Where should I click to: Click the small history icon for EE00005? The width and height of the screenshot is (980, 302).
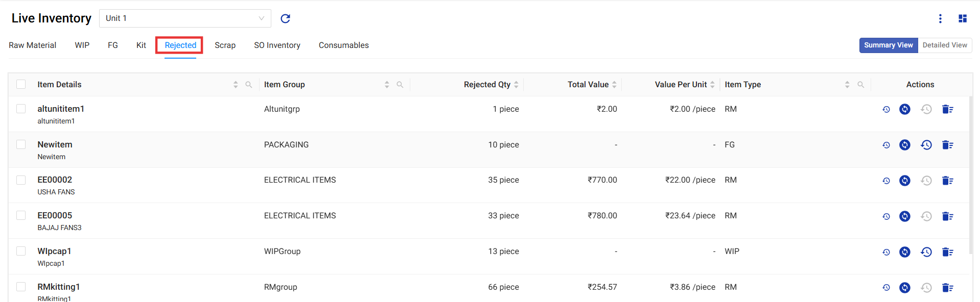pos(886,216)
